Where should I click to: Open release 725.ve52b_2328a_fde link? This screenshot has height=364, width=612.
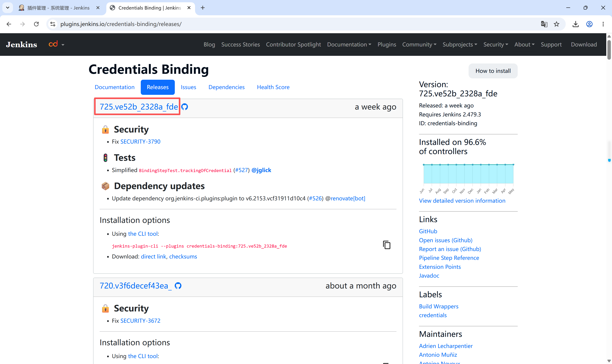(139, 107)
